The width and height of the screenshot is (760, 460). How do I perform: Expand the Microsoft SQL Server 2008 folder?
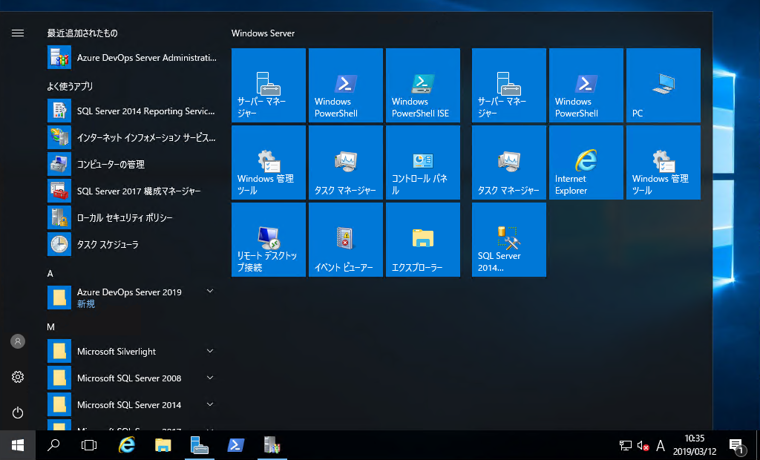[132, 378]
